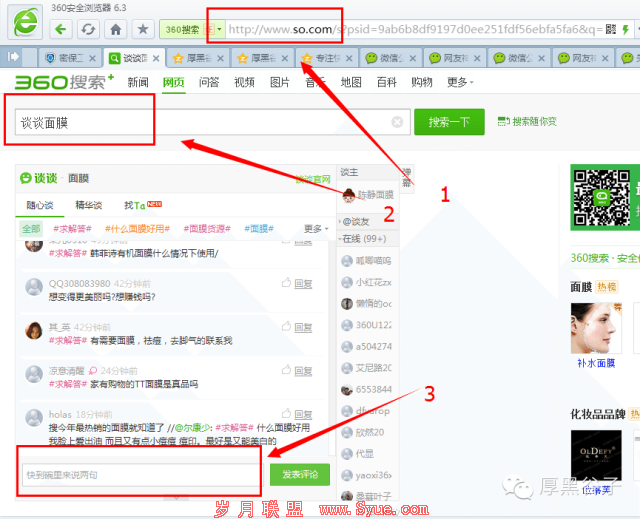Image resolution: width=640 pixels, height=519 pixels.
Task: Filter by #面膜# topic tag
Action: click(259, 229)
